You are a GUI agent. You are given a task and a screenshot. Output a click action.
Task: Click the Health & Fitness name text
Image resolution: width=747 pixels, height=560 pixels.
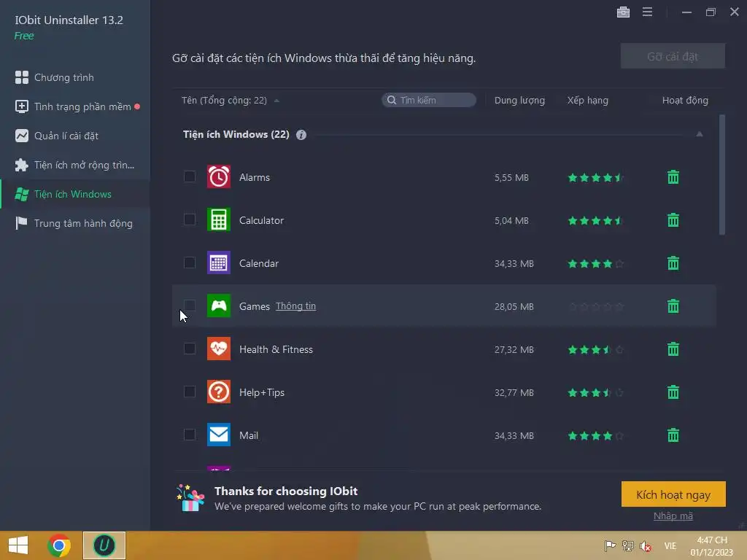click(x=276, y=349)
